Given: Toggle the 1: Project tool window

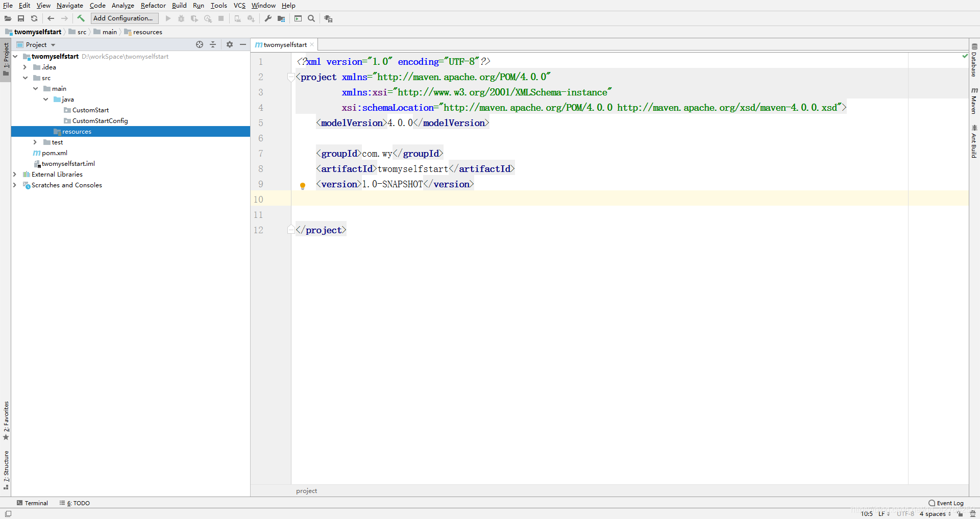Looking at the screenshot, I should point(6,59).
